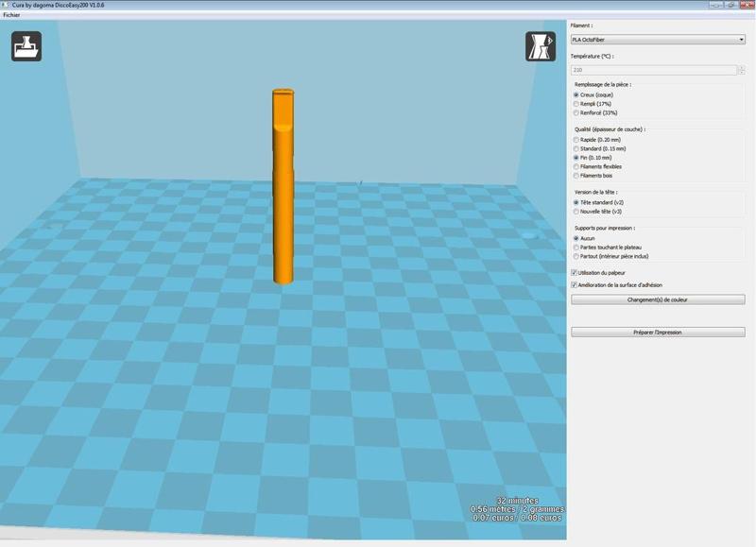This screenshot has width=756, height=547.
Task: Click the '0.07 euros / 0.08 euros' cost text
Action: [517, 518]
